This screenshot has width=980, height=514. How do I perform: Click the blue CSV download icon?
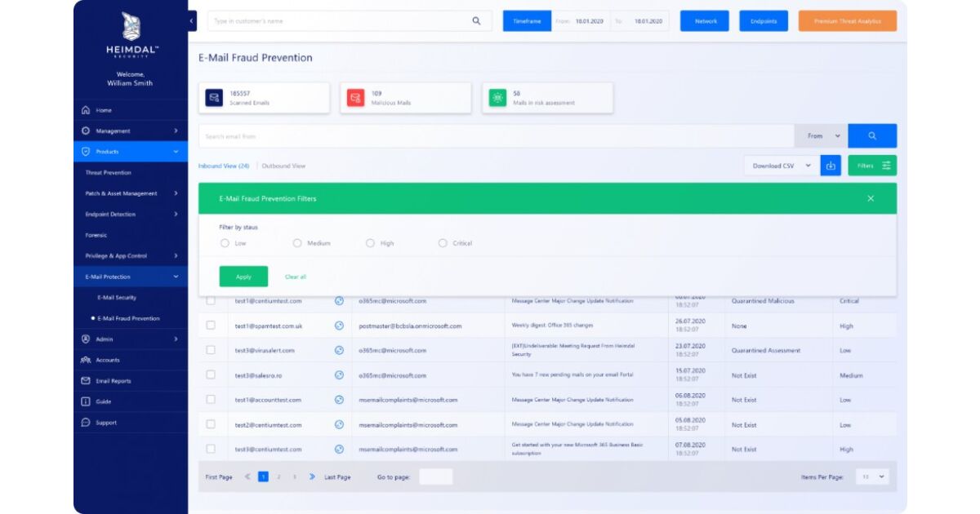coord(831,166)
